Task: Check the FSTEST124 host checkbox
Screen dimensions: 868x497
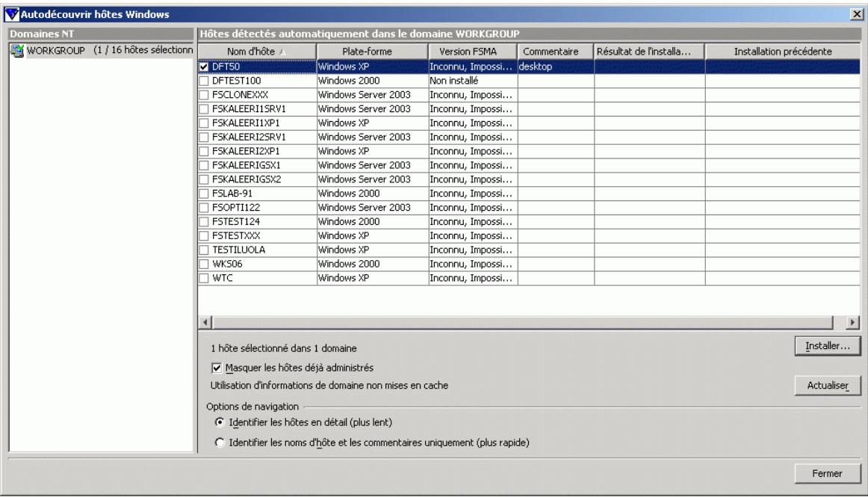Action: 204,222
